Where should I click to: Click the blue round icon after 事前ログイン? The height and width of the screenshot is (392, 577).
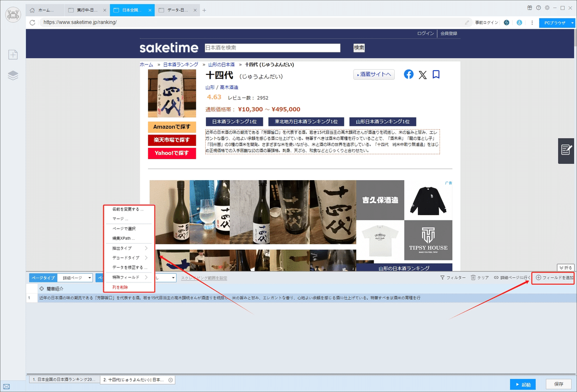click(506, 22)
